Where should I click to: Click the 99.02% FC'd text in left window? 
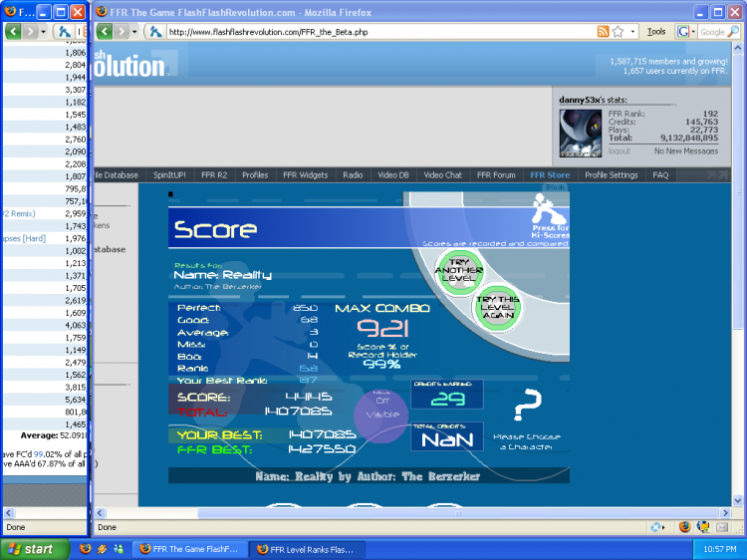(x=44, y=454)
